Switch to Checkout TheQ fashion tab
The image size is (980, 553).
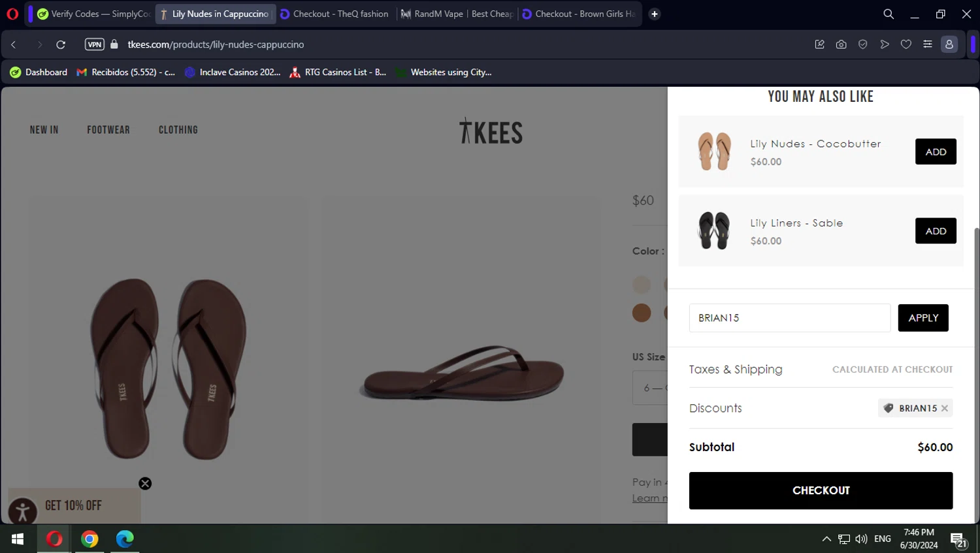pyautogui.click(x=336, y=14)
